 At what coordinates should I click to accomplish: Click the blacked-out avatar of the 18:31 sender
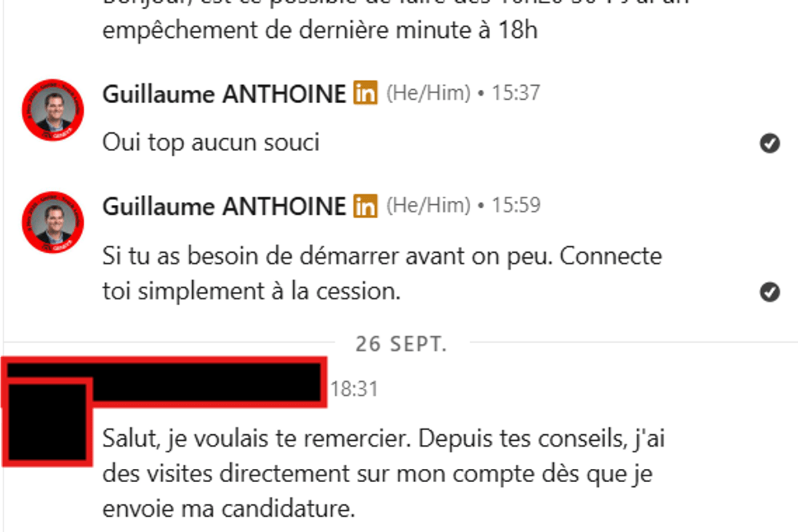click(45, 422)
